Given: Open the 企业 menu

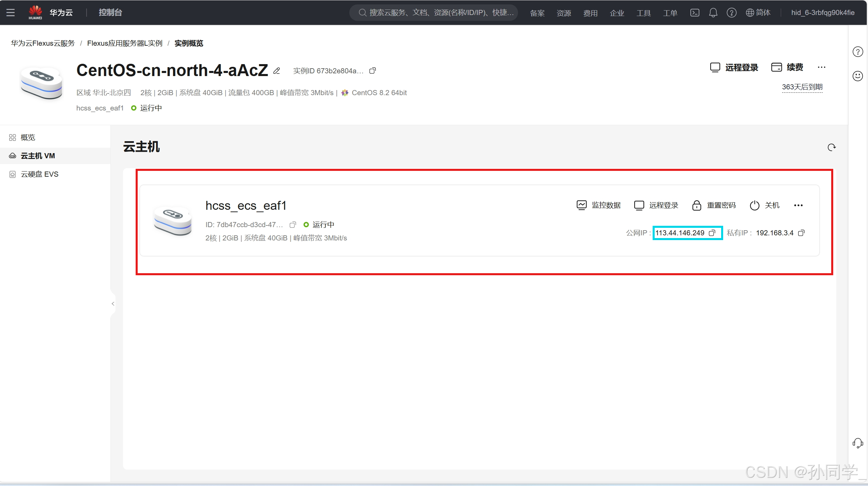Looking at the screenshot, I should tap(617, 13).
